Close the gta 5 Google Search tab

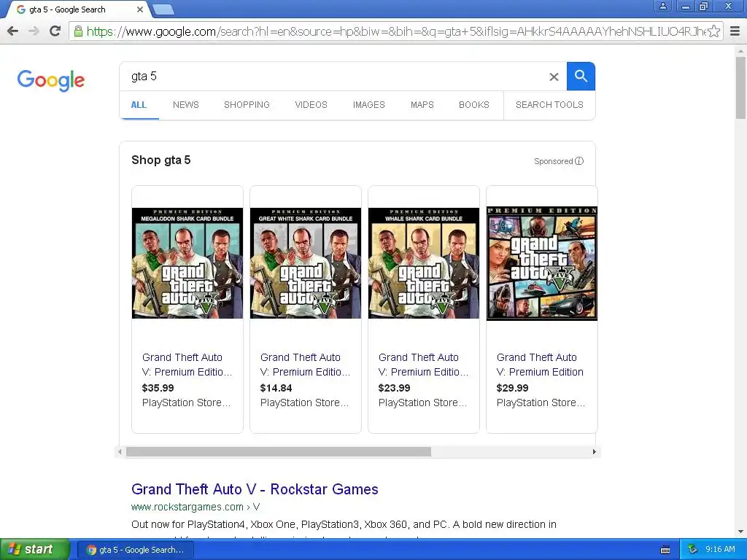point(139,9)
